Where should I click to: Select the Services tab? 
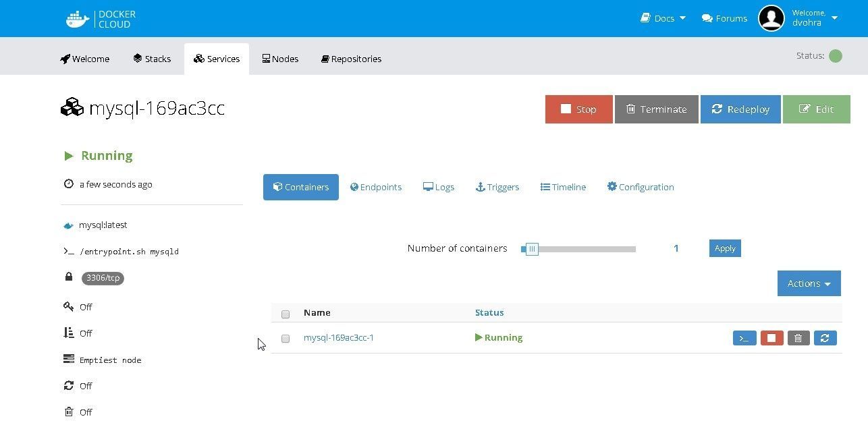pos(217,59)
